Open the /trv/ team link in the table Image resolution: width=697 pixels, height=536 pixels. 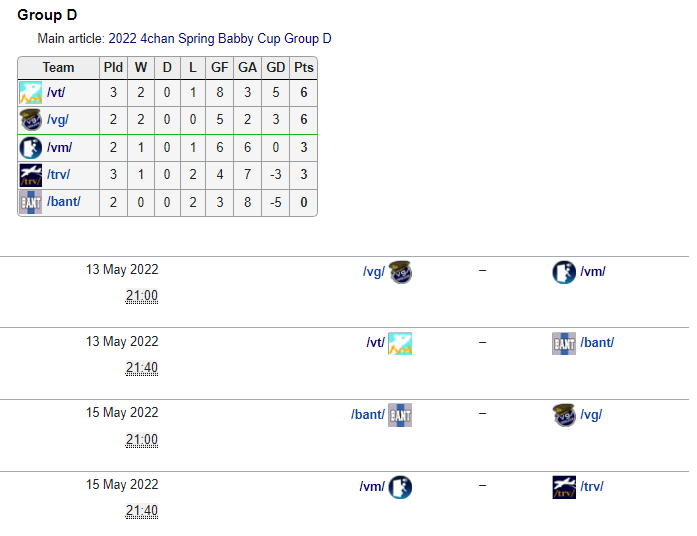[58, 174]
